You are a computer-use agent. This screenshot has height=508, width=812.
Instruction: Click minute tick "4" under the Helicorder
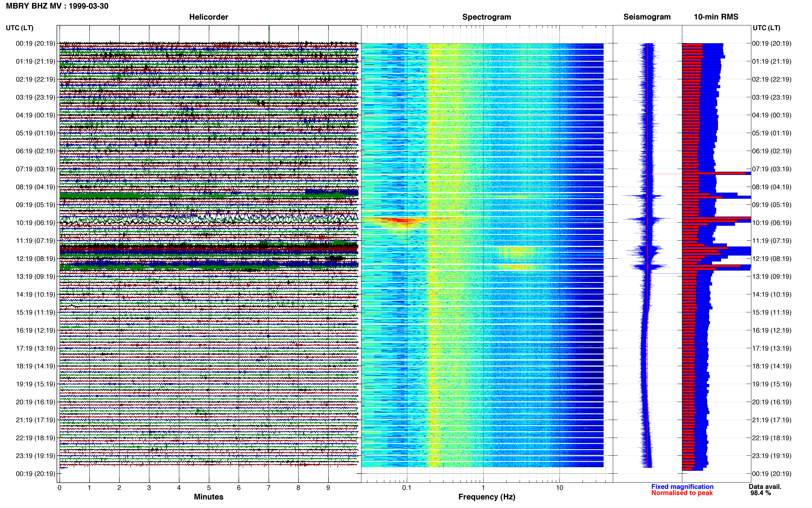179,487
